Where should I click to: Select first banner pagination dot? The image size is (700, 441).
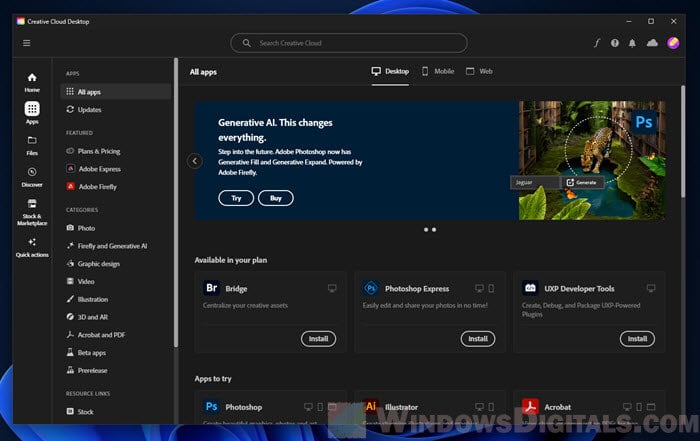coord(426,229)
